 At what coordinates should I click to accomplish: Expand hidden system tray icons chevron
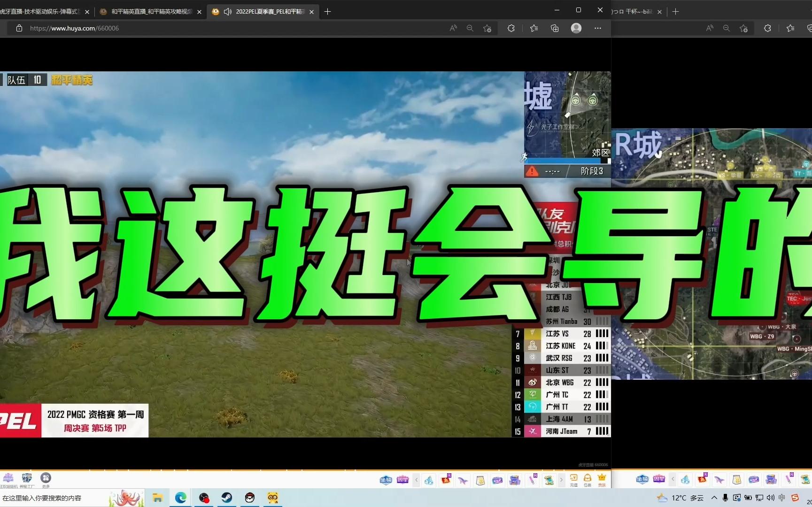714,498
